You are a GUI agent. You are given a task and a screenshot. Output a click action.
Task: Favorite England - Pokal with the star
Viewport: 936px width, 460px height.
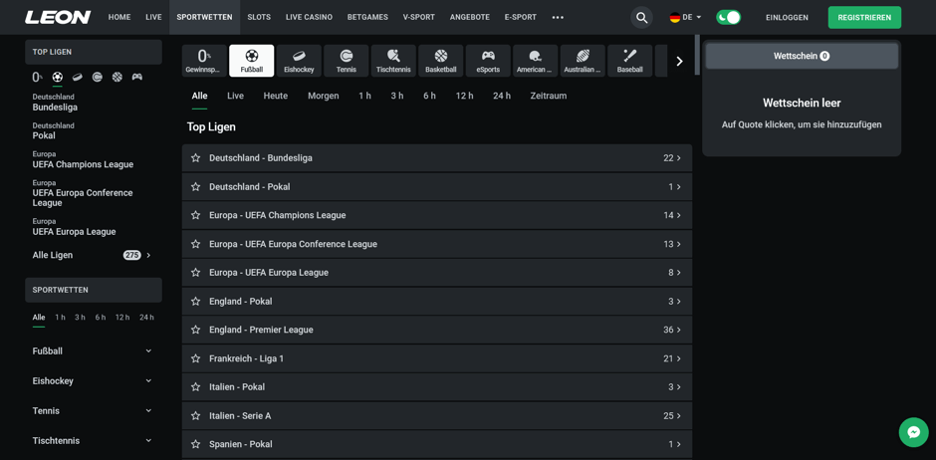click(x=195, y=301)
